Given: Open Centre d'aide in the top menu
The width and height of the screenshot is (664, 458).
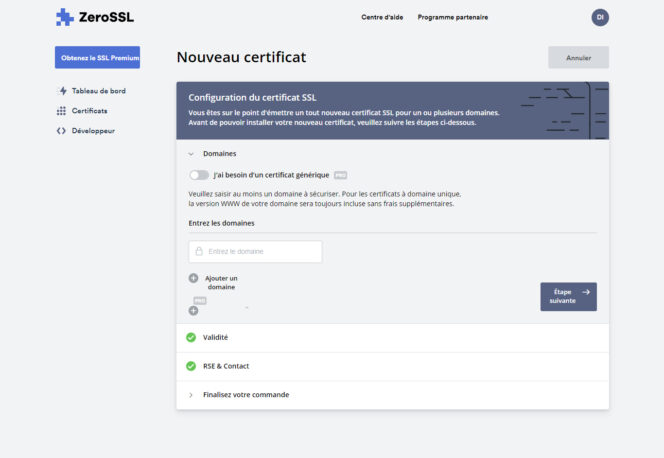Looking at the screenshot, I should 381,17.
